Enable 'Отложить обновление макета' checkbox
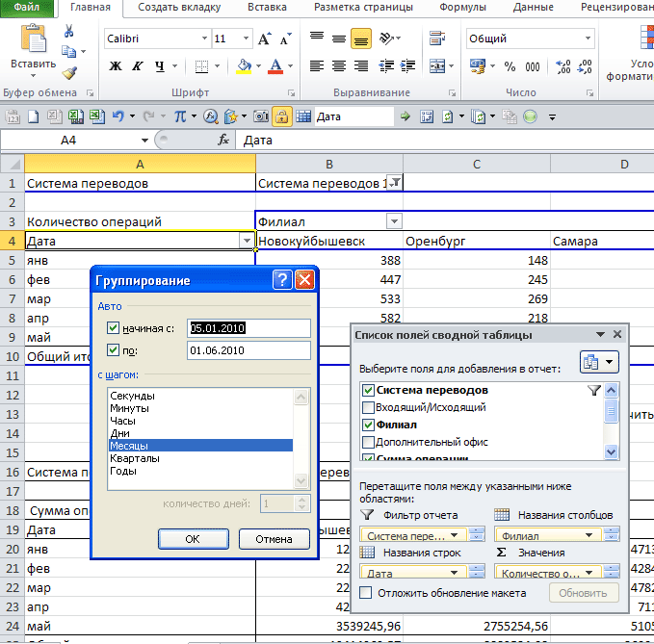 [365, 592]
